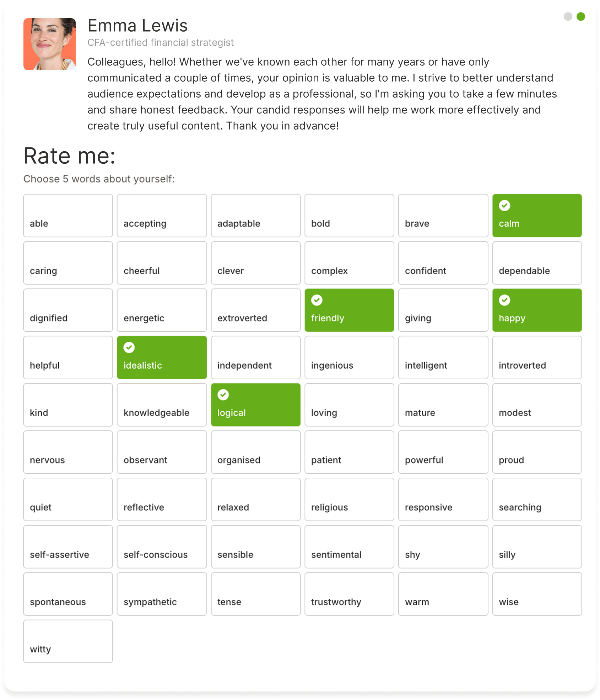The height and width of the screenshot is (700, 600).
Task: Toggle the 'trustworthy' word tile
Action: (x=349, y=594)
